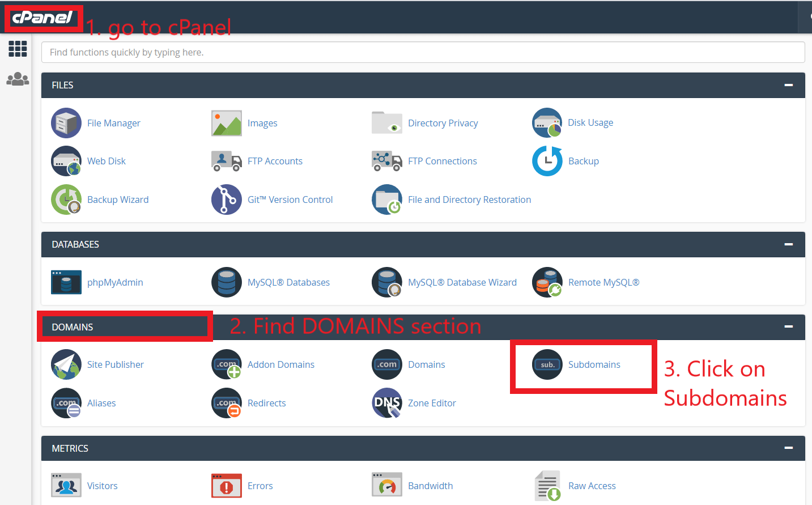Click the Bandwidth gauge icon
Screen dimensions: 812x505
pyautogui.click(x=387, y=486)
